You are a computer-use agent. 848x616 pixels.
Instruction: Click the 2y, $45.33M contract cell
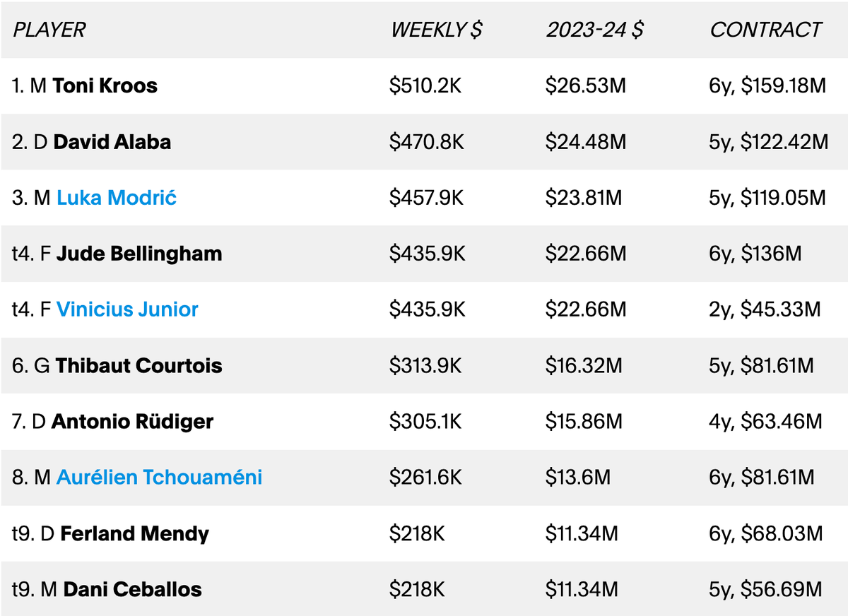[765, 309]
